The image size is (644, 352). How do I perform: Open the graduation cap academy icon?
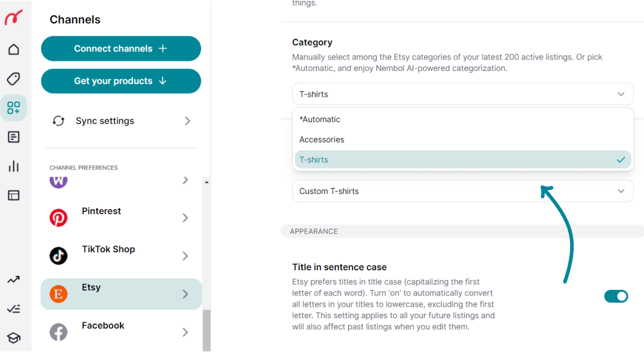[14, 338]
